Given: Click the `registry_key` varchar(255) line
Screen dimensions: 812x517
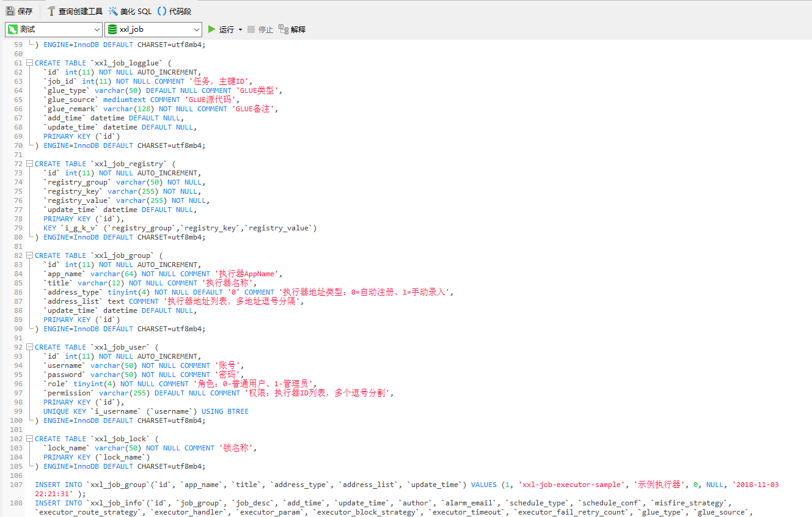Looking at the screenshot, I should 122,191.
